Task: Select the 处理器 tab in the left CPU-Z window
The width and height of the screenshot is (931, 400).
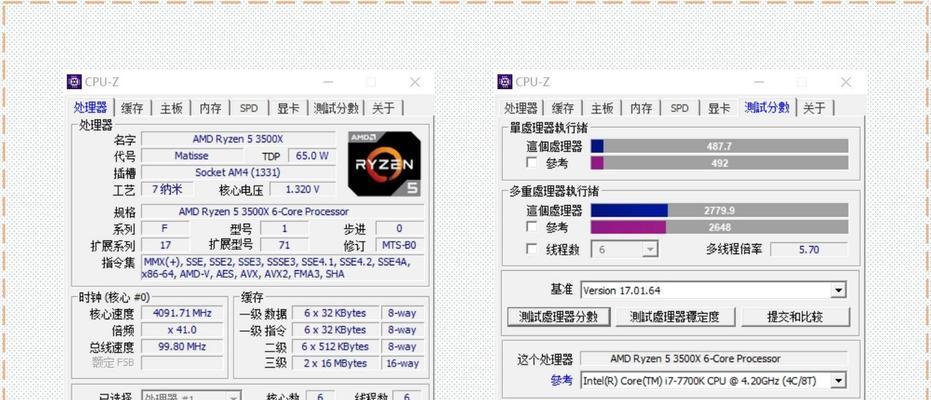Action: click(90, 107)
